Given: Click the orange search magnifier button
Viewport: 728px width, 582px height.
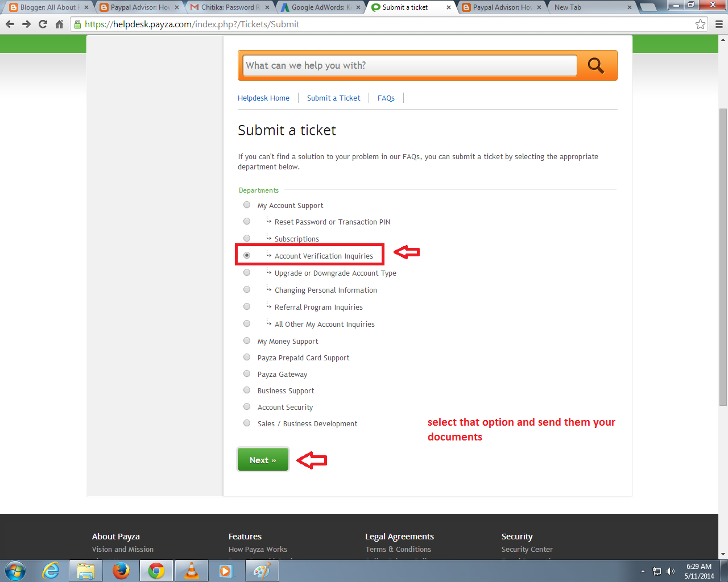Looking at the screenshot, I should point(596,65).
